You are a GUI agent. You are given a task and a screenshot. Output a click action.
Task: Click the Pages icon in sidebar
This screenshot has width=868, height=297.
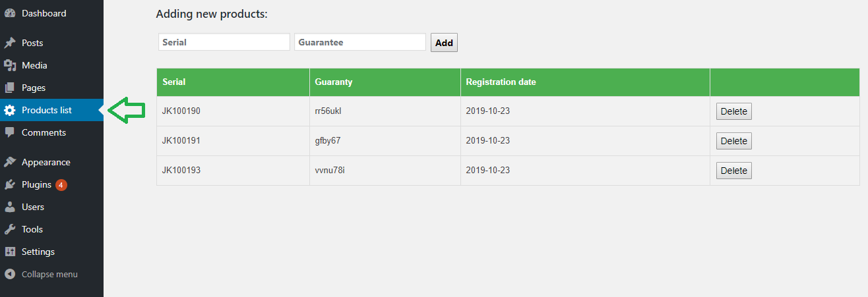coord(10,88)
